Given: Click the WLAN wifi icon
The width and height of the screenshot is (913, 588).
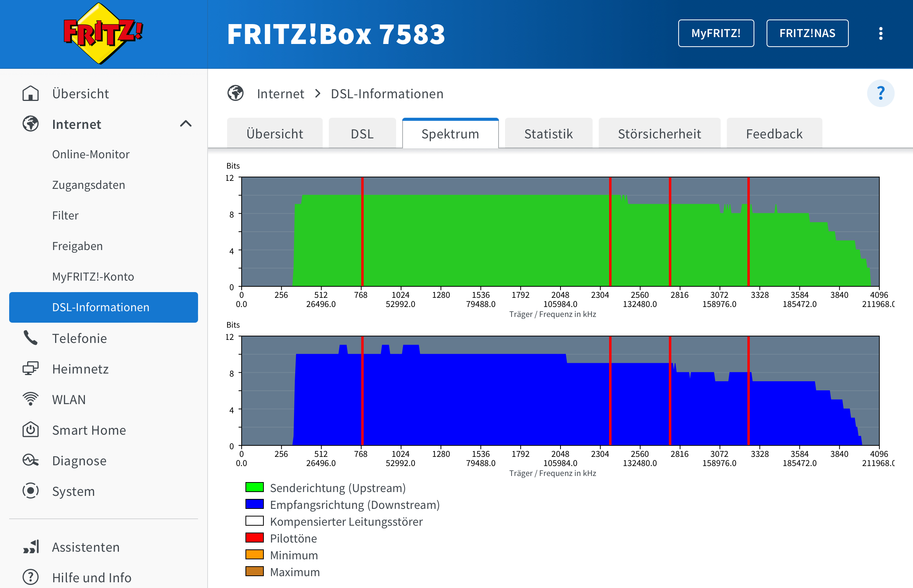Looking at the screenshot, I should 31,399.
